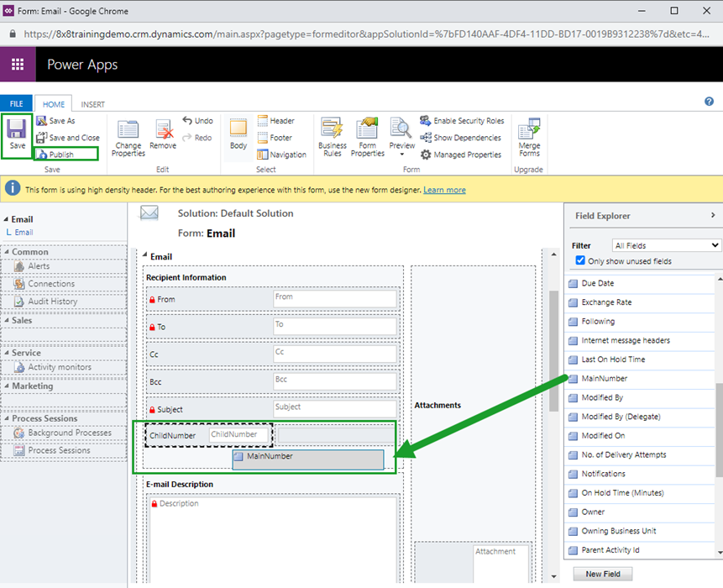Toggle the Only show unused fields checkbox

click(x=579, y=260)
